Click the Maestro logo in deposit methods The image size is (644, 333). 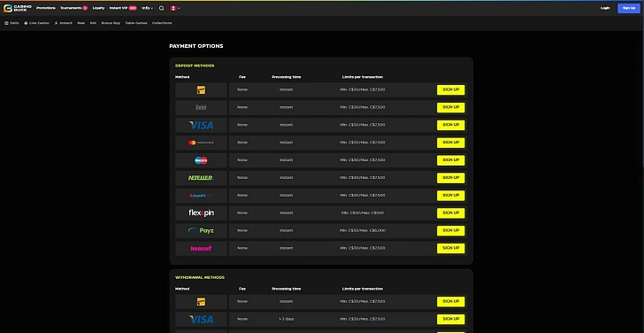click(x=201, y=160)
